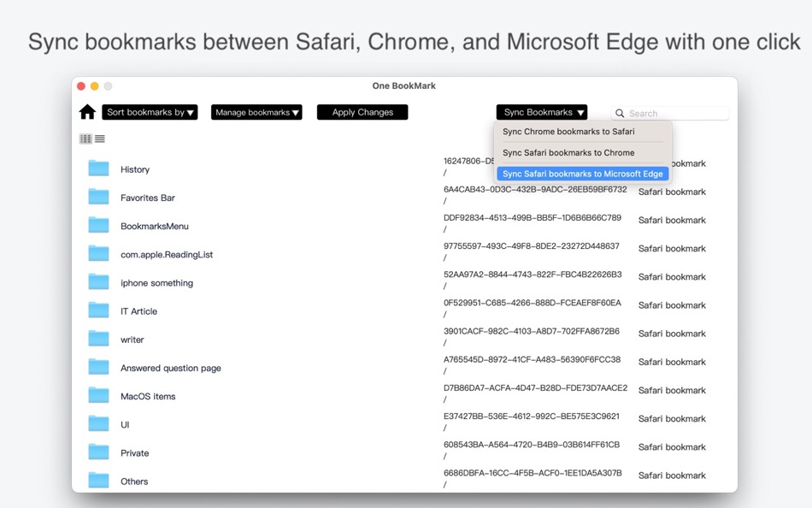Viewport: 812px width, 508px height.
Task: Click the BookmarksMenu folder name
Action: (x=155, y=227)
